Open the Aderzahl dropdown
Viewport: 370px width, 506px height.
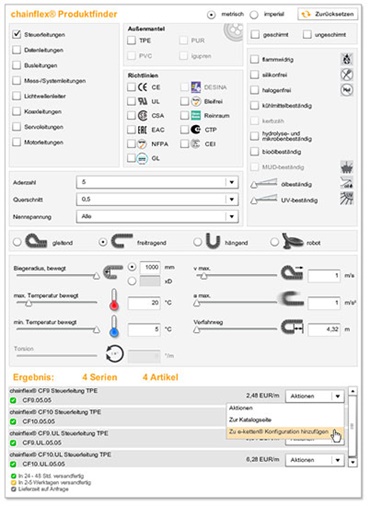tap(157, 182)
